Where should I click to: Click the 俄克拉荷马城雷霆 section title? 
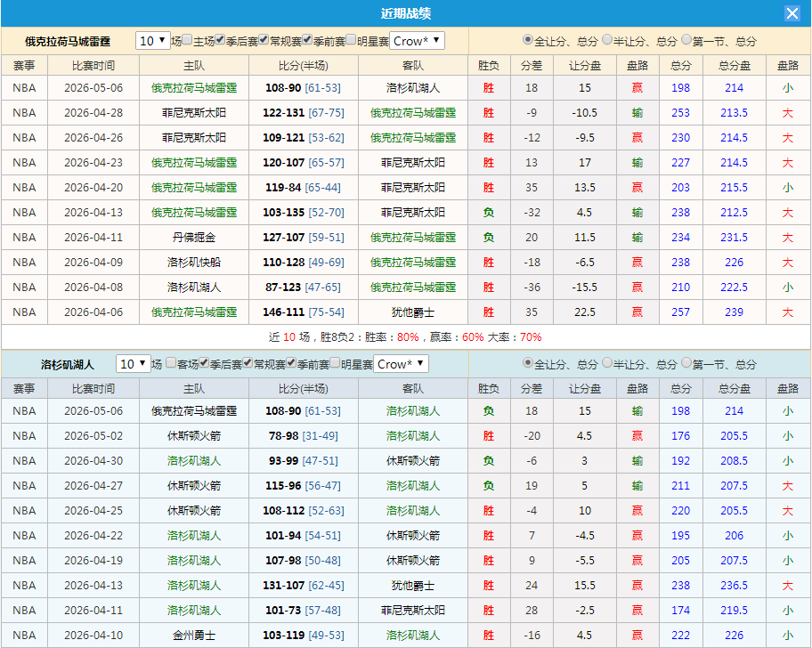pyautogui.click(x=68, y=42)
